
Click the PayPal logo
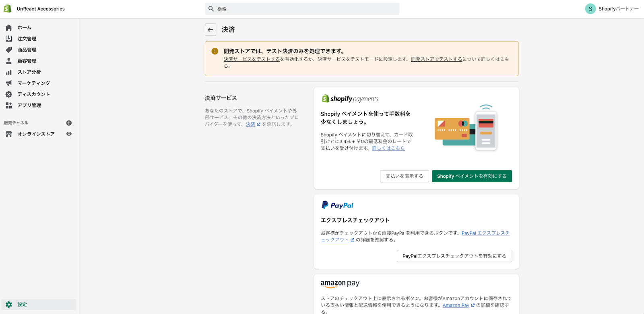pyautogui.click(x=337, y=205)
